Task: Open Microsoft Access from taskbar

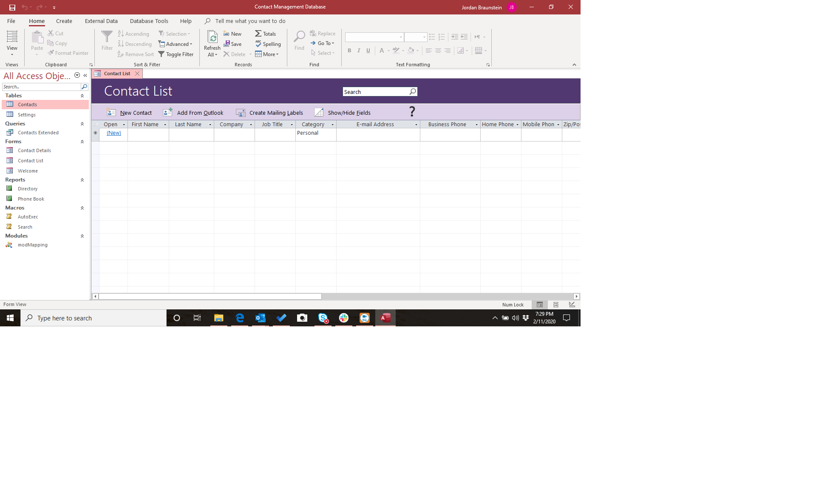Action: point(385,318)
